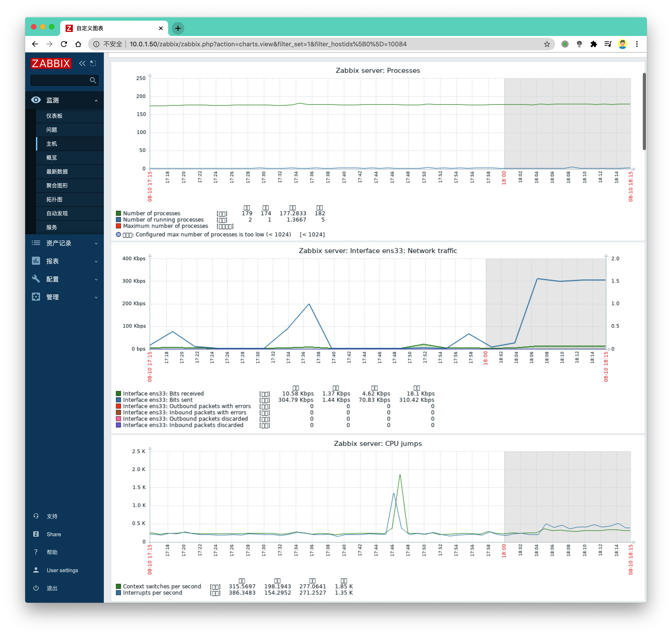Click the page vertical scrollbar thumb
This screenshot has width=672, height=636.
click(x=644, y=111)
